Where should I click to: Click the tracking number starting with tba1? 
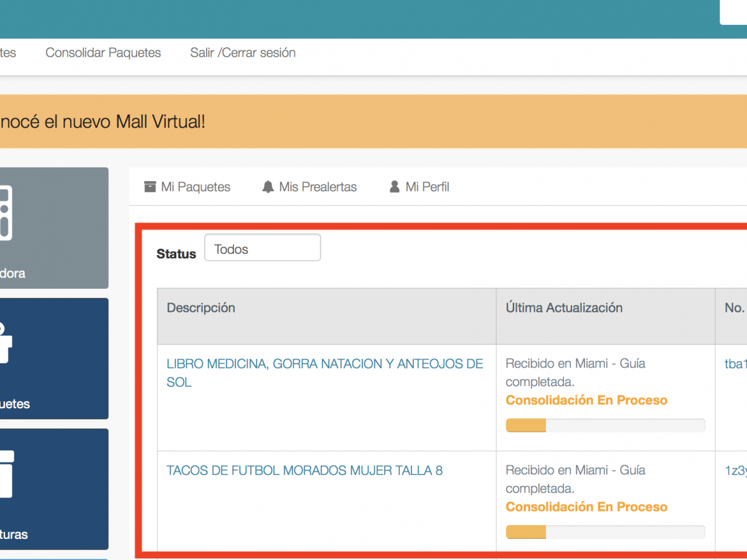point(735,364)
